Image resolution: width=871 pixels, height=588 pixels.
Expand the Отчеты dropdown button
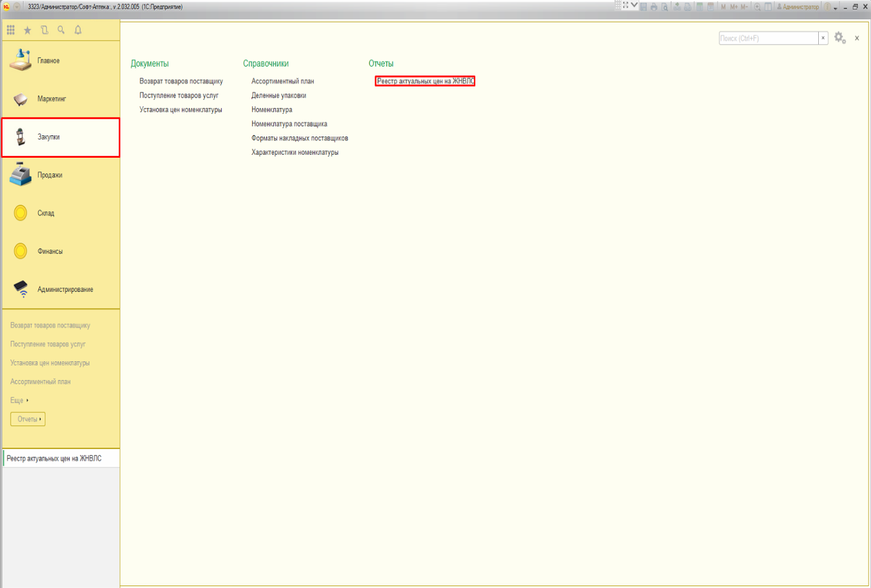coord(28,419)
